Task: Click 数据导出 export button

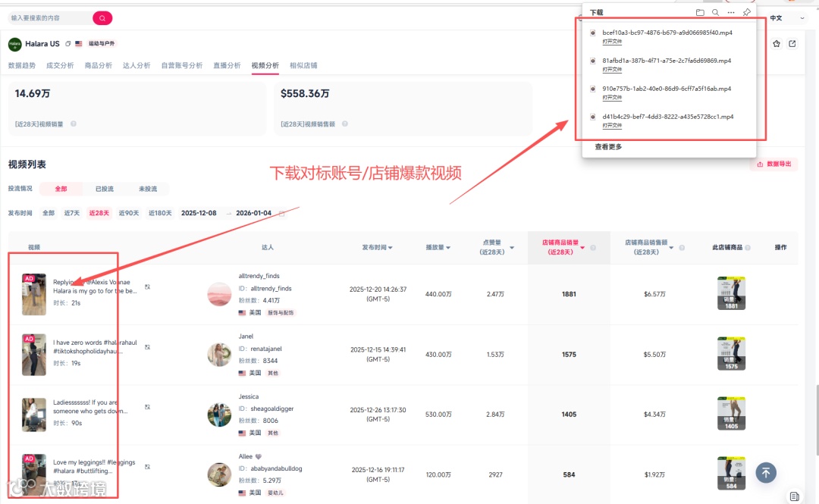Action: tap(774, 164)
